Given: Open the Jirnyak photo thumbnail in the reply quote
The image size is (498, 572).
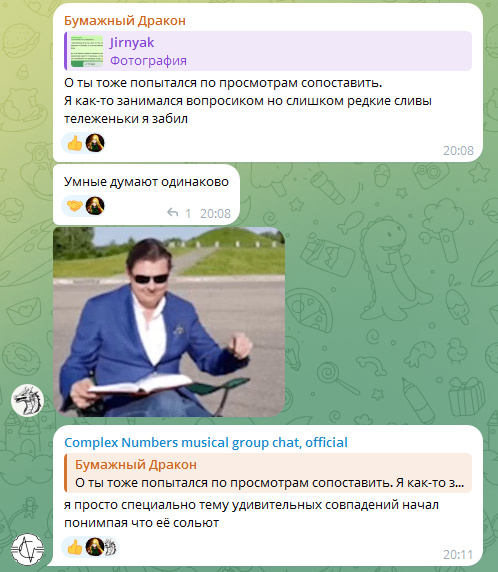Looking at the screenshot, I should click(x=87, y=51).
